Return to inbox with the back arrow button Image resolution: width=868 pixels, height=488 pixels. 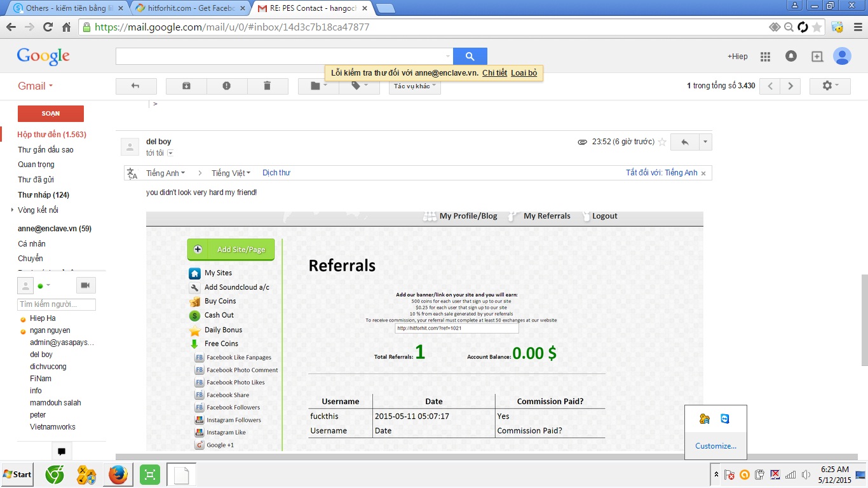(x=136, y=86)
